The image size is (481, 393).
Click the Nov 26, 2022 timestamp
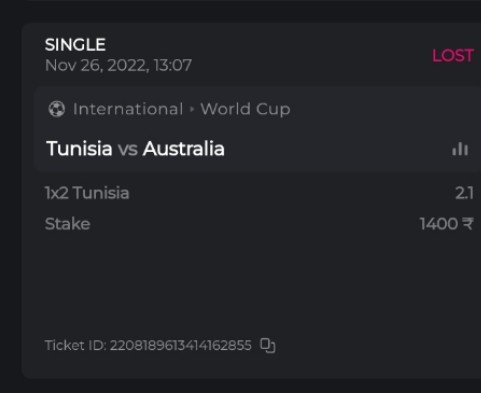tap(118, 65)
